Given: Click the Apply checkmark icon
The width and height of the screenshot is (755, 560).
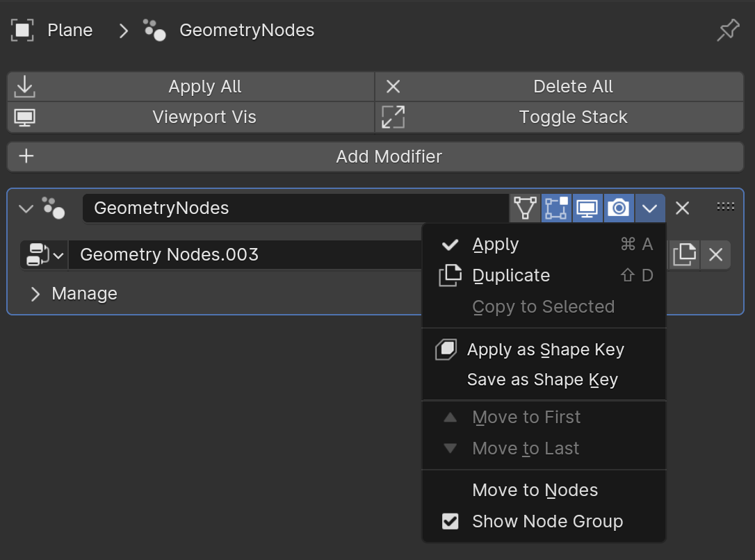Looking at the screenshot, I should point(450,245).
